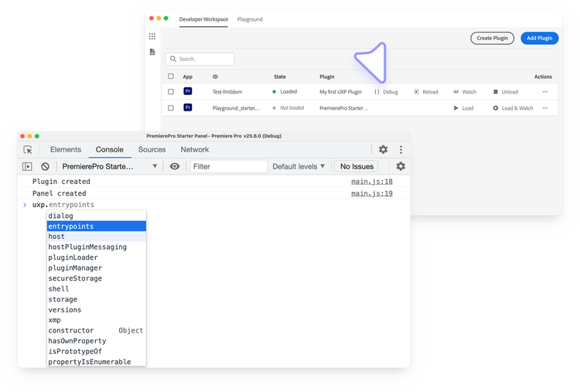This screenshot has width=580, height=392.
Task: Select secureStorage autocomplete suggestion
Action: pyautogui.click(x=97, y=278)
